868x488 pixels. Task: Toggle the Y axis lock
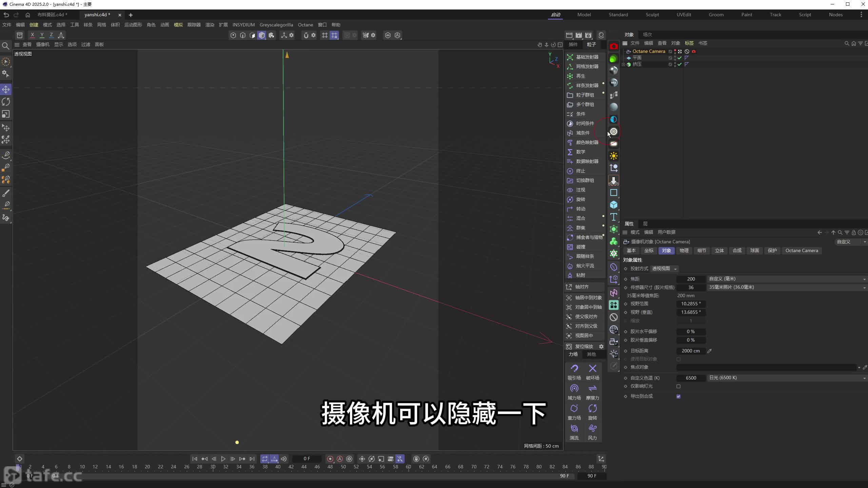click(42, 35)
